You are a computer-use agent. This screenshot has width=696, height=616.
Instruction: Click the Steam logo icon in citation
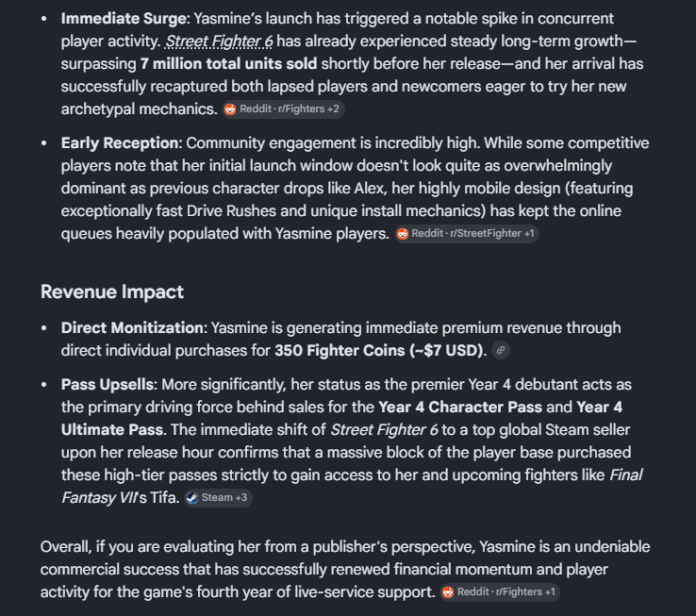pyautogui.click(x=192, y=498)
